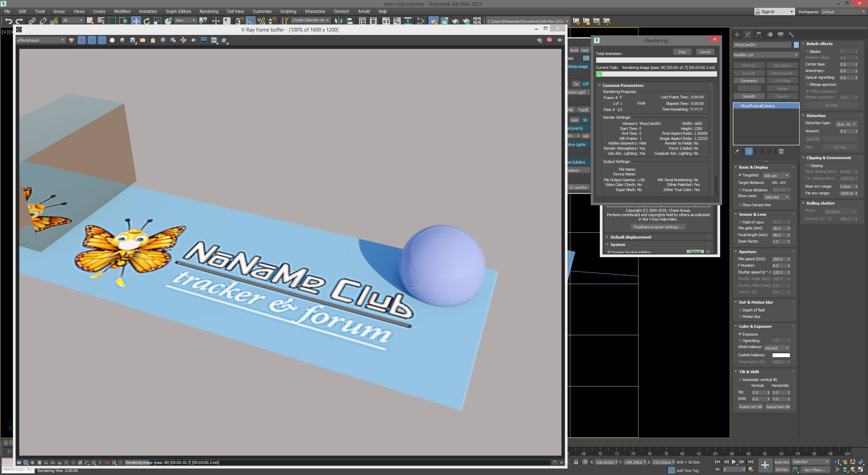Open White balance Neutral dropdown

click(777, 348)
